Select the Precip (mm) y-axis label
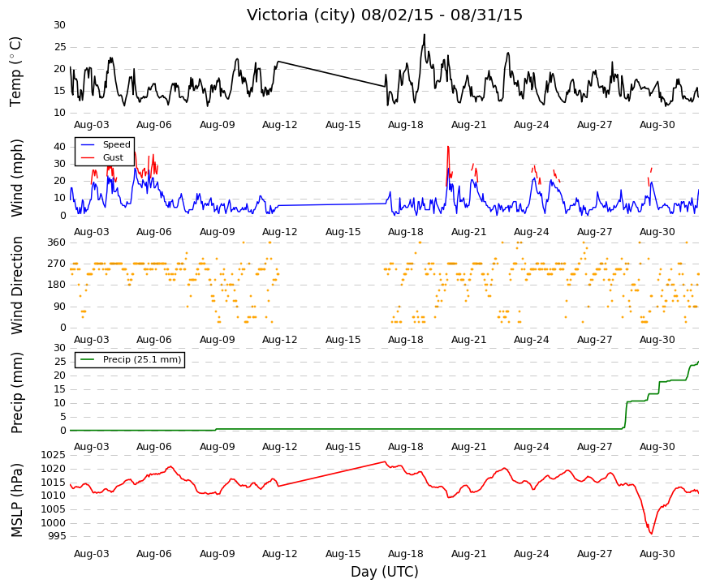The image size is (707, 588). click(x=17, y=393)
